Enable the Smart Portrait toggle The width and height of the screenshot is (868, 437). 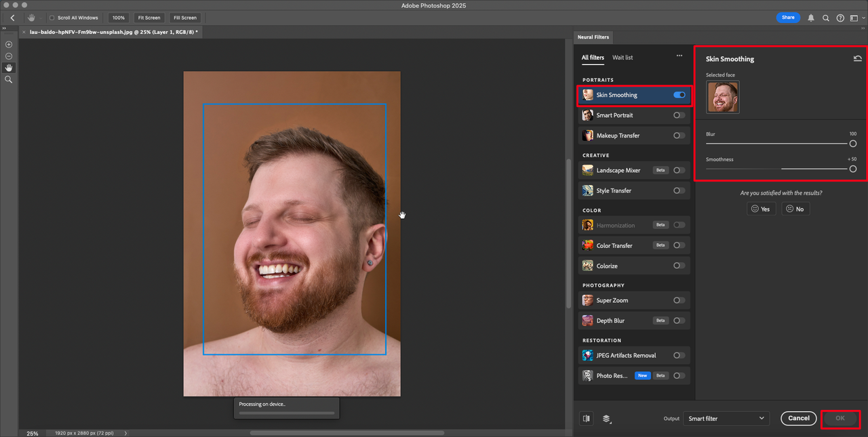[x=679, y=115]
